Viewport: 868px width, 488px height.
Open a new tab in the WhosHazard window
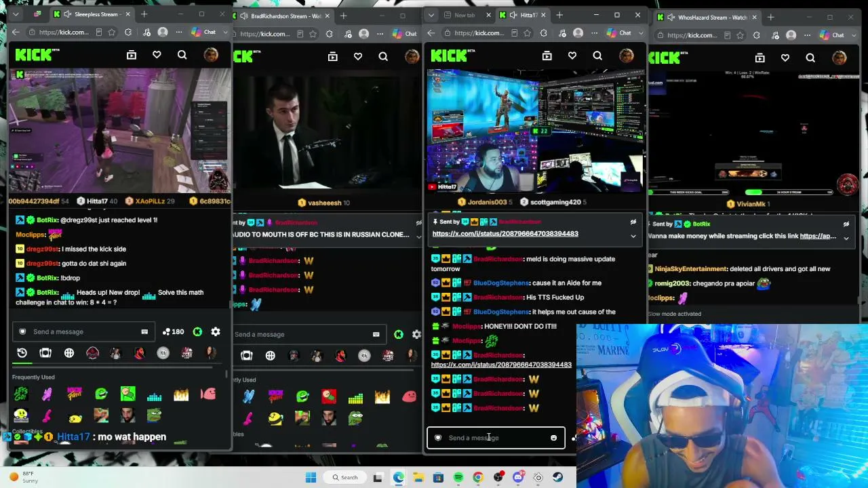(x=770, y=17)
